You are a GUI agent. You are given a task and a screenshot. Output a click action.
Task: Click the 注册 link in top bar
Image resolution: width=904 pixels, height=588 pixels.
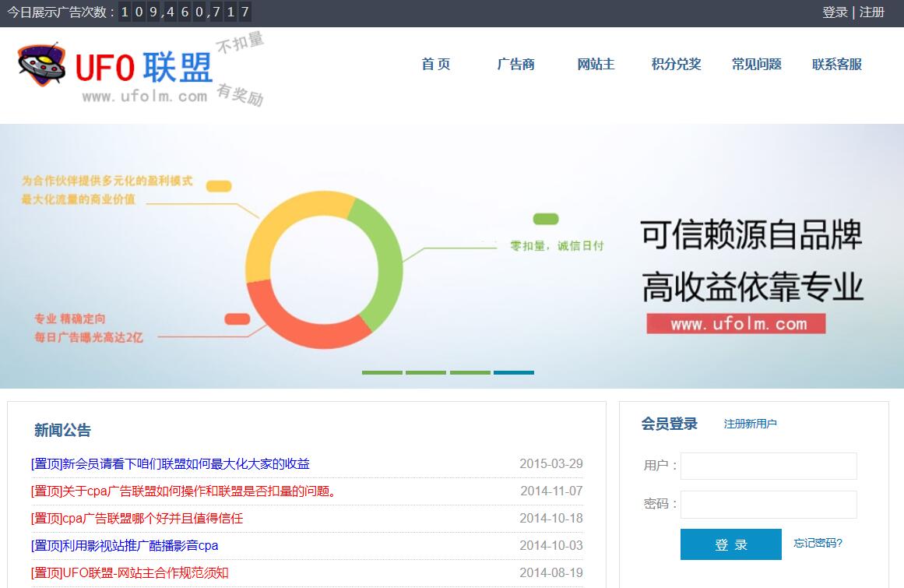coord(872,12)
